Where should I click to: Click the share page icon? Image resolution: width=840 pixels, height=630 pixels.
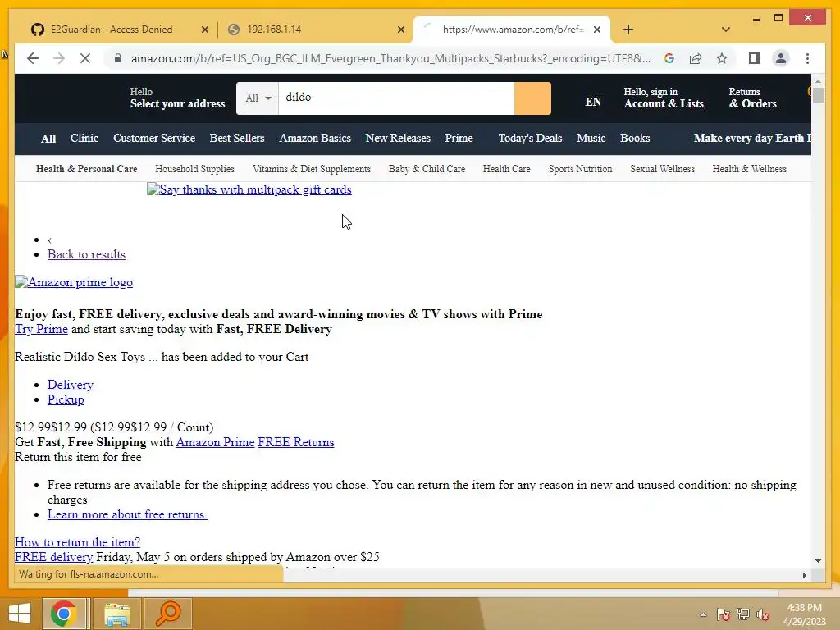pyautogui.click(x=696, y=58)
